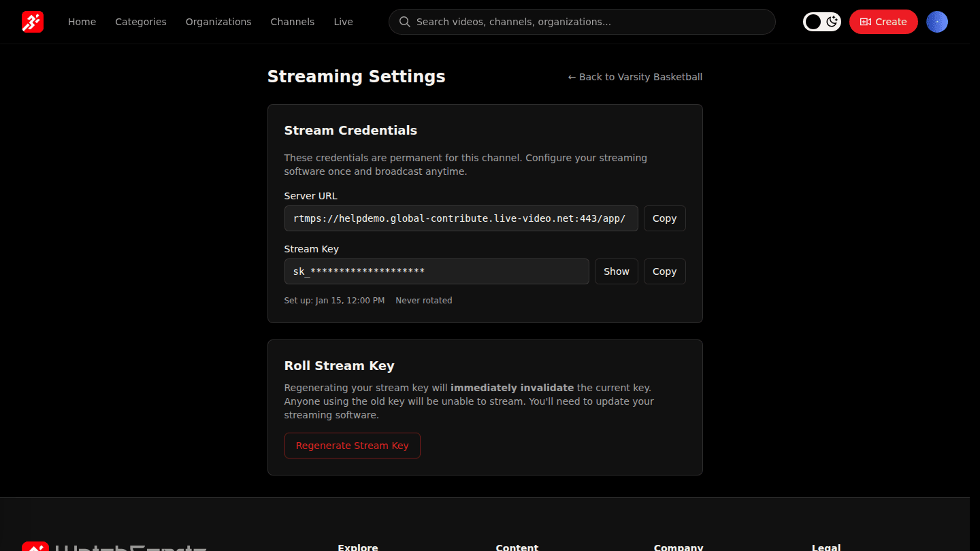The height and width of the screenshot is (551, 980).
Task: Navigate to the Channels menu item
Action: pos(293,22)
